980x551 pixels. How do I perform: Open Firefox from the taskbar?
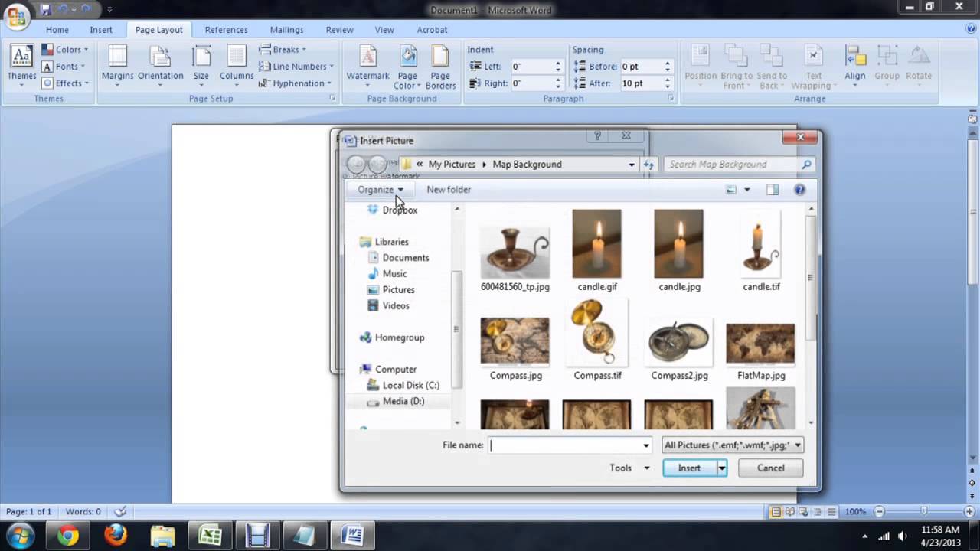coord(116,536)
